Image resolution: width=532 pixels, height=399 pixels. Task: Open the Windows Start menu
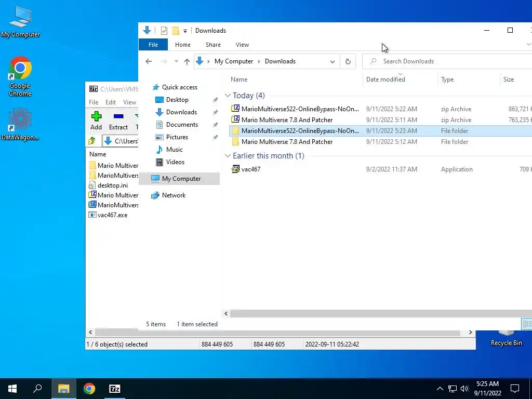coord(12,389)
